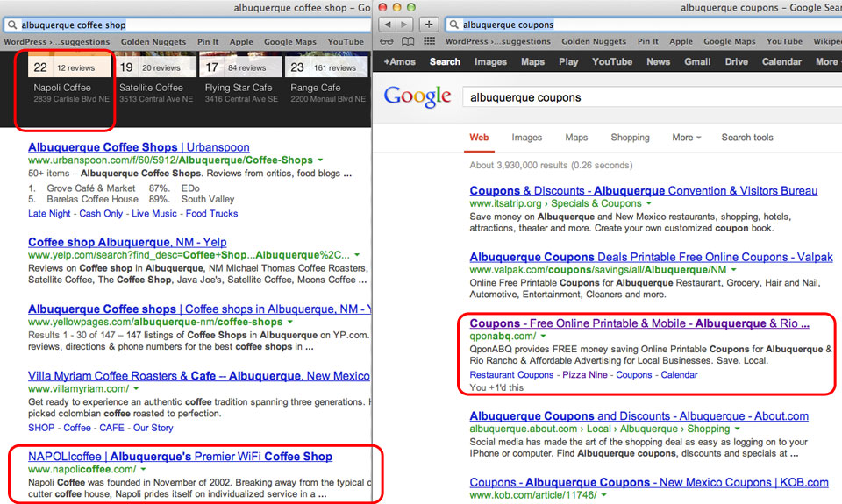
Task: Switch to the Shopping search tab
Action: point(630,138)
